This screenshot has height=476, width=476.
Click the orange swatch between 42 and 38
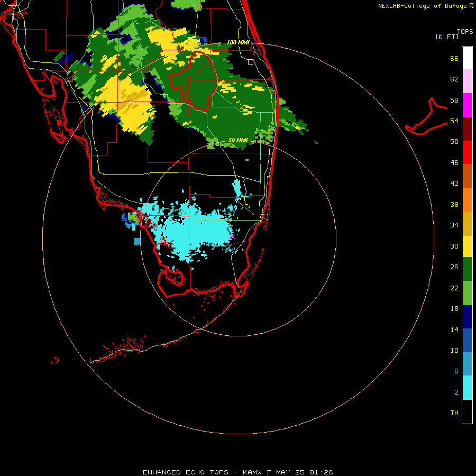pyautogui.click(x=467, y=200)
